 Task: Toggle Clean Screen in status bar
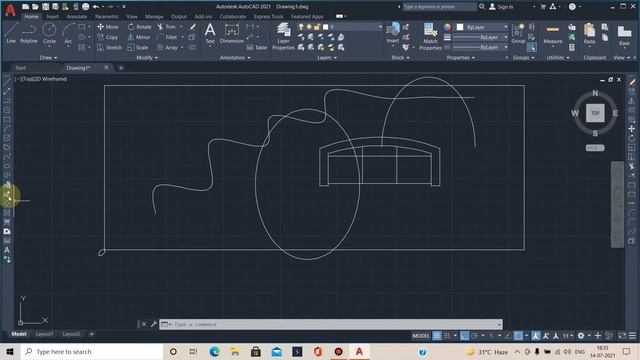[622, 336]
